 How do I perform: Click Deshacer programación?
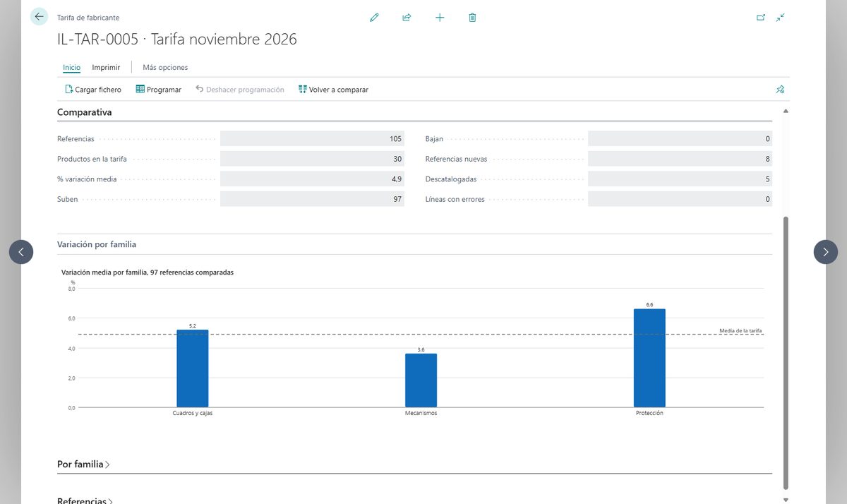coord(240,90)
